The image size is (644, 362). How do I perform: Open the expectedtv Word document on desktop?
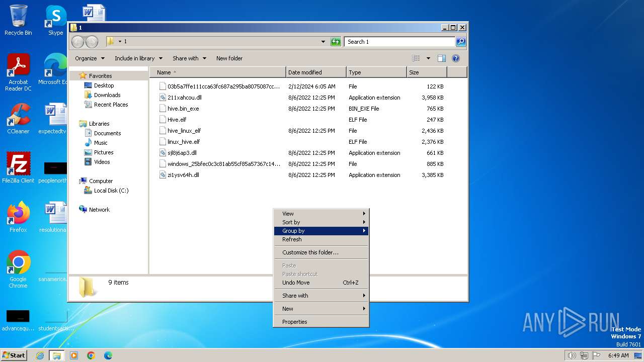(53, 119)
